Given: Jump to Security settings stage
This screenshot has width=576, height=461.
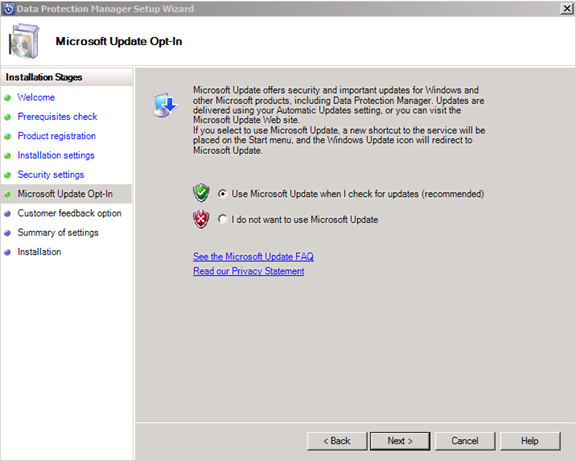Looking at the screenshot, I should 51,174.
